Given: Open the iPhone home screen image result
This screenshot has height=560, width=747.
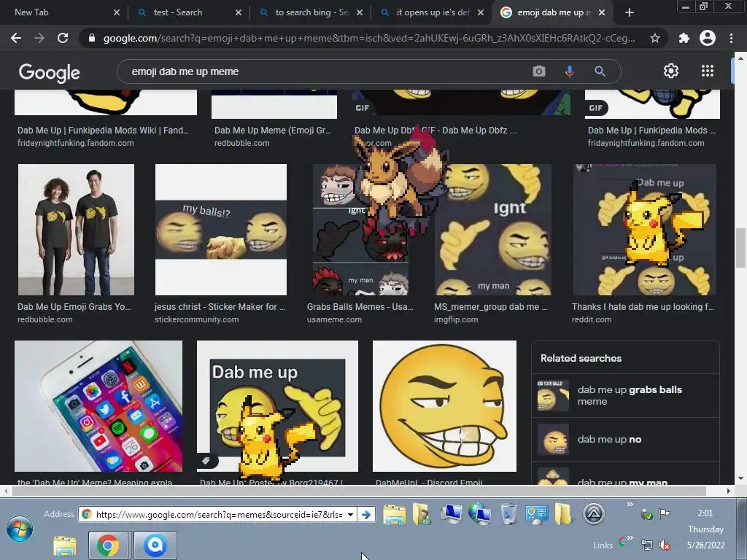Looking at the screenshot, I should coord(98,405).
